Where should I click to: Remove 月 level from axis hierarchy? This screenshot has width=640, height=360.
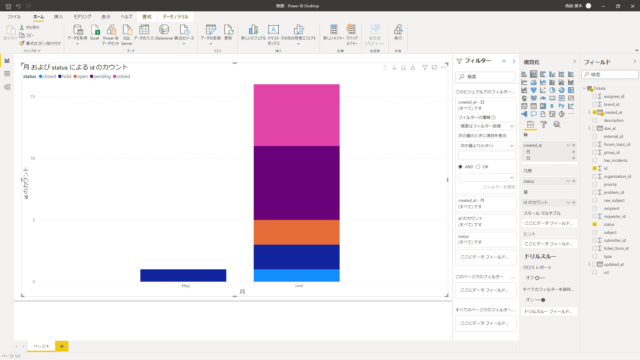tap(573, 152)
